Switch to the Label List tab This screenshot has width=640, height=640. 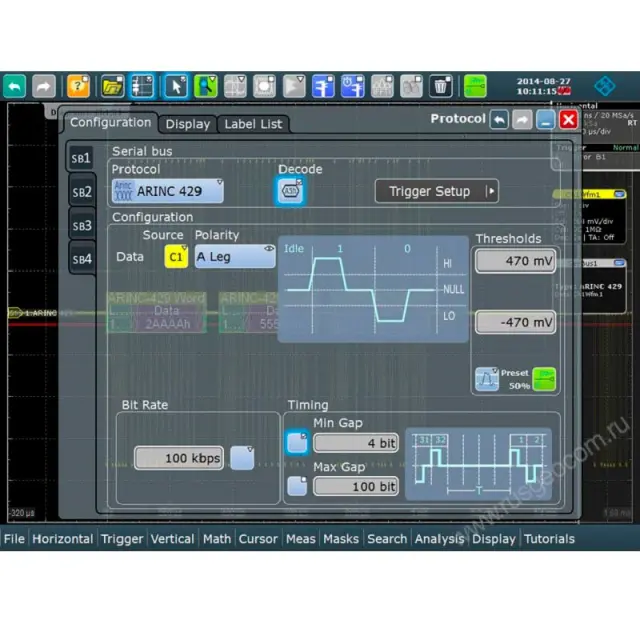point(253,124)
